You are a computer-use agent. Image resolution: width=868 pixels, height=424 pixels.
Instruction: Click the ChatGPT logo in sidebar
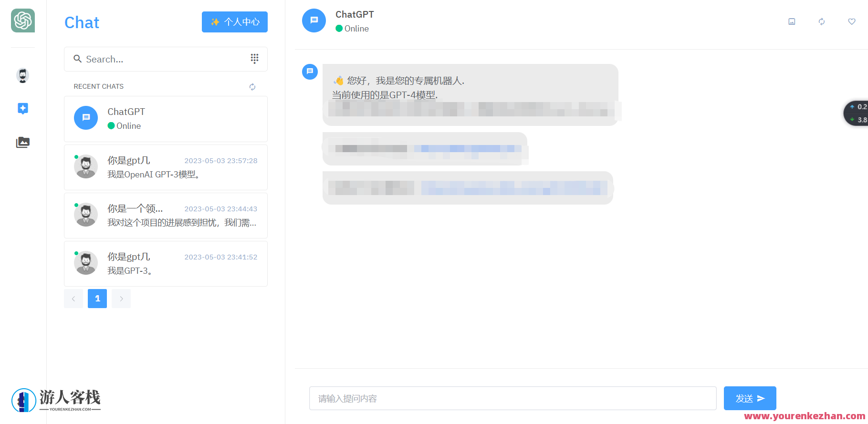[x=23, y=21]
